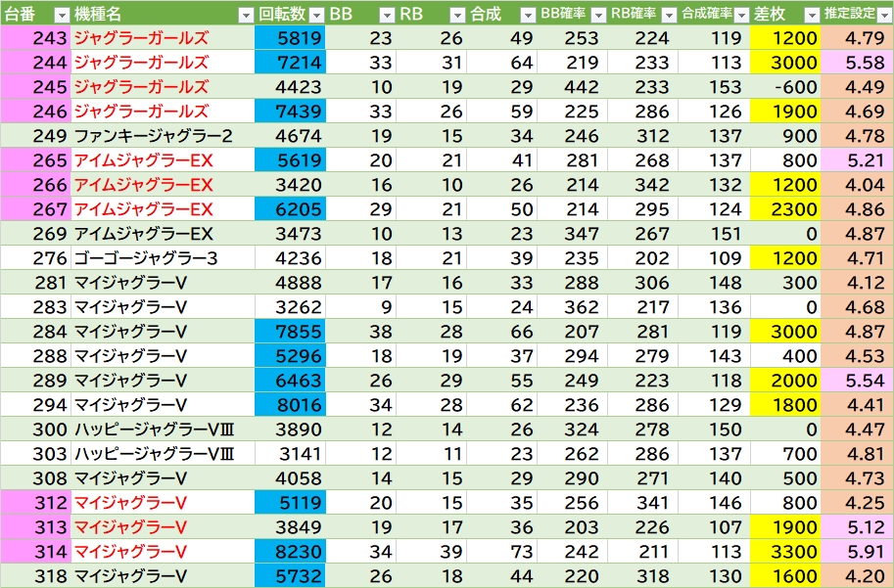894x588 pixels.
Task: Open the 差枚 column filter dropdown
Action: click(812, 15)
